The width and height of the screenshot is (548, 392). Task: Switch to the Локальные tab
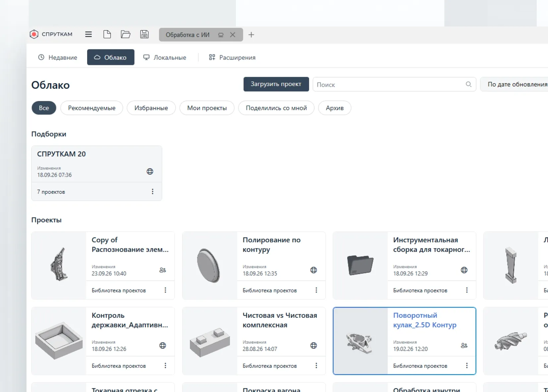pyautogui.click(x=165, y=57)
